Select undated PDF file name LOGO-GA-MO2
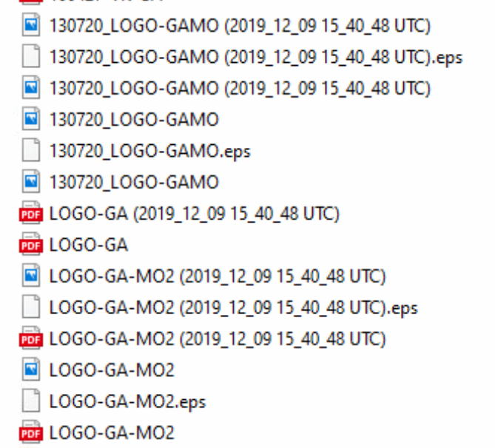 pos(112,433)
